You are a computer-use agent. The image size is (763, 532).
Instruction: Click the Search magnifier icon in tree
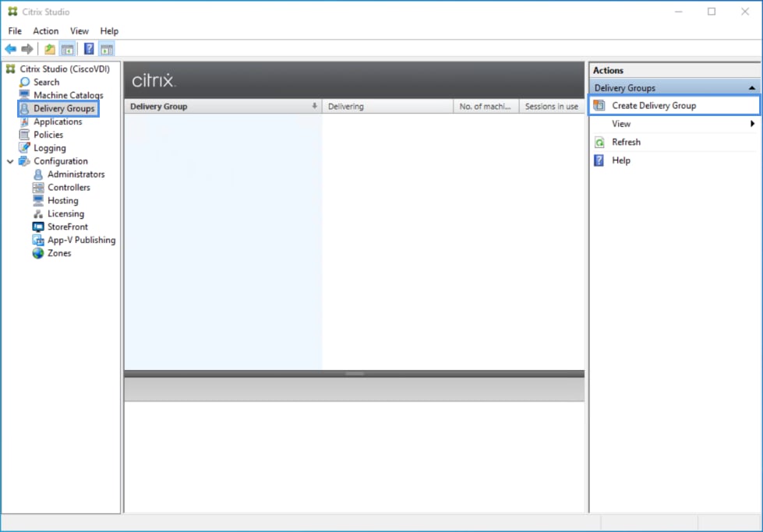click(x=24, y=83)
